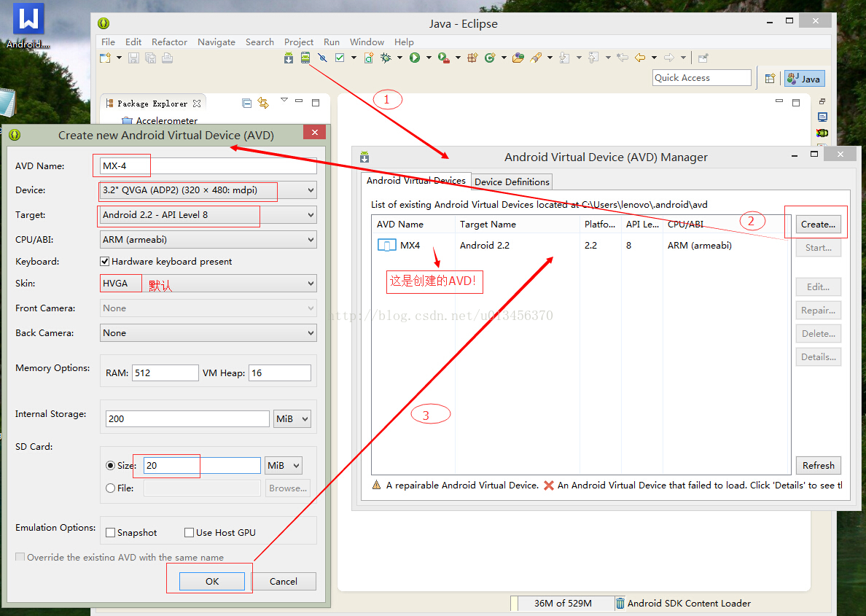This screenshot has height=616, width=866.
Task: Click the RAM input field showing 512
Action: tap(165, 373)
